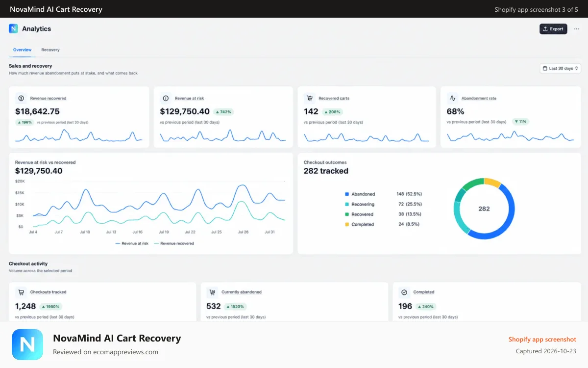Switch to the Recovery tab
The width and height of the screenshot is (588, 368).
point(50,50)
